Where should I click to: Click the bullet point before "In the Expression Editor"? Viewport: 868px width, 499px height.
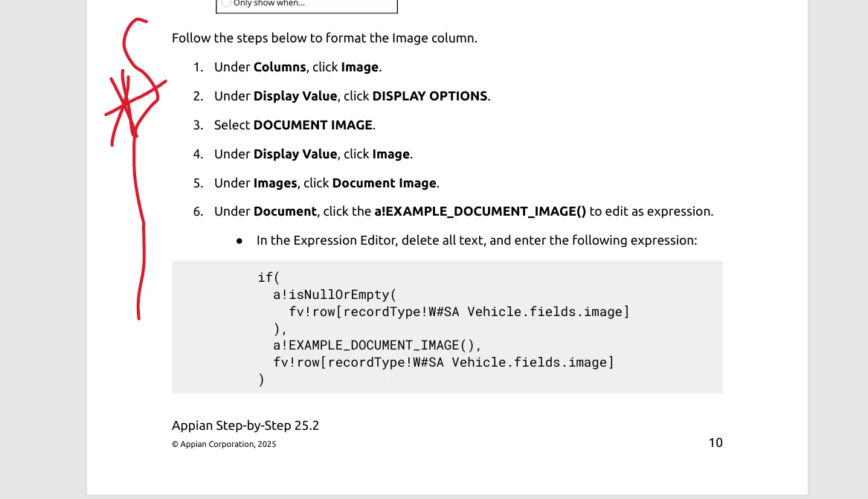pyautogui.click(x=239, y=241)
